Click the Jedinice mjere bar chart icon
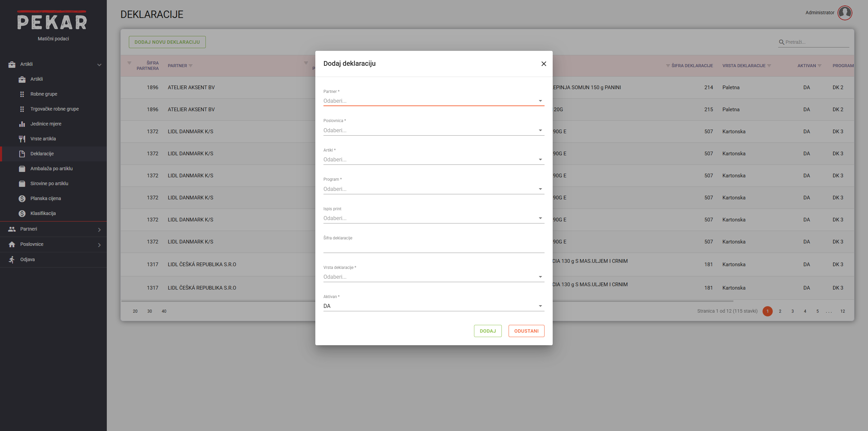This screenshot has height=431, width=868. (22, 124)
